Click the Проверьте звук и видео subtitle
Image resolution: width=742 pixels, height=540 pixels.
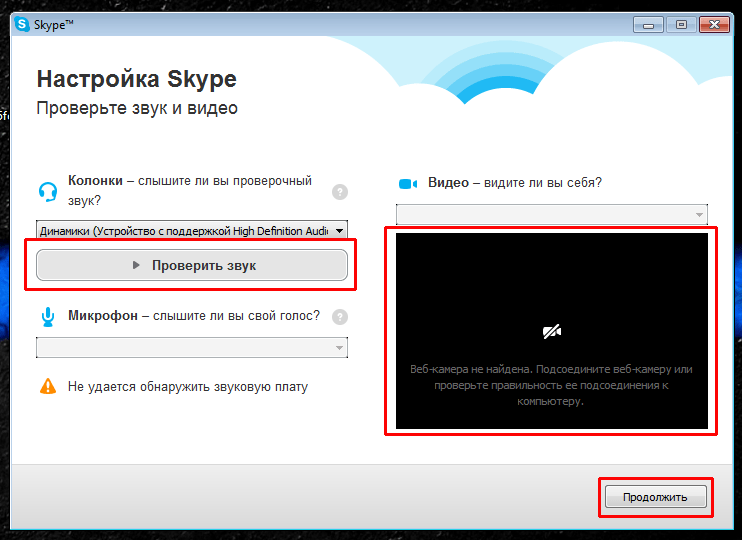point(137,108)
